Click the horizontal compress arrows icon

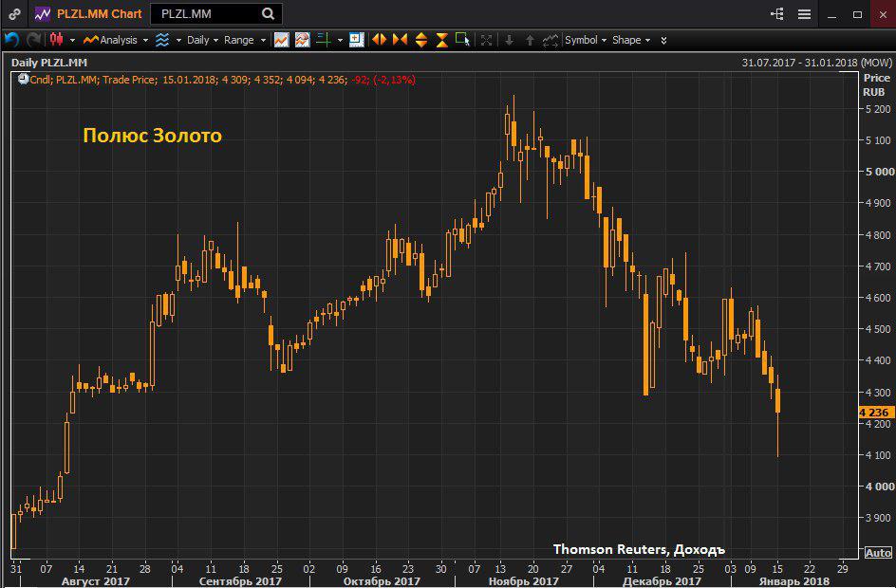coord(400,40)
